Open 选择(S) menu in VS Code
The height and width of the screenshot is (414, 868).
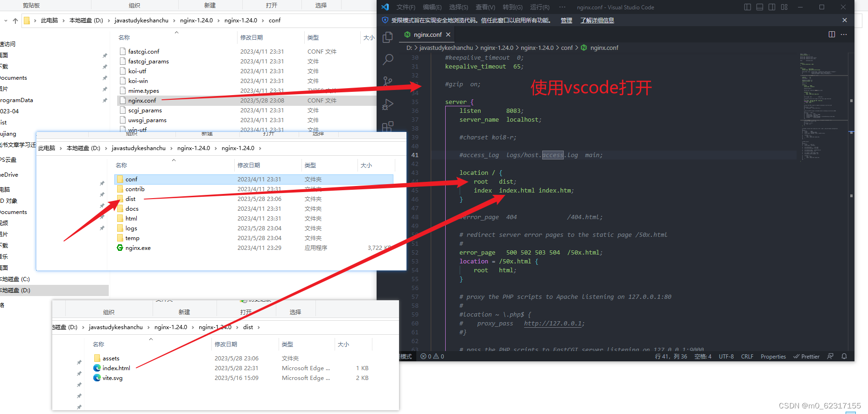458,7
